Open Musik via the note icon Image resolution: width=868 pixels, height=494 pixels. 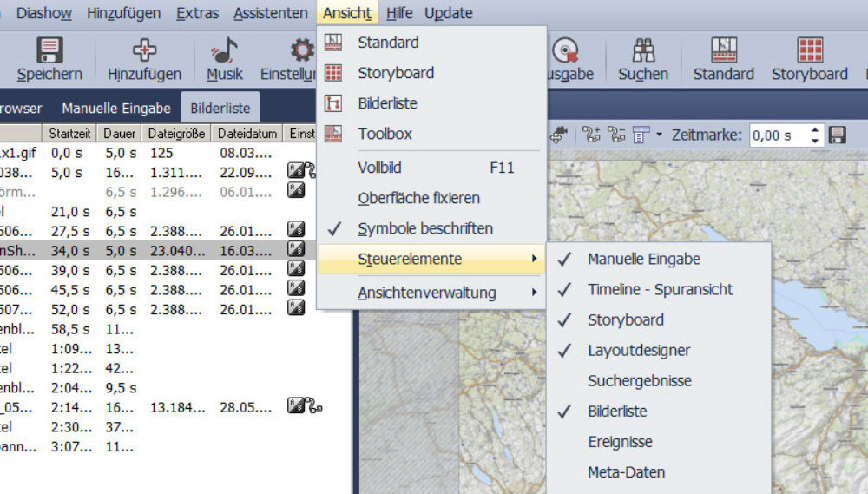[x=224, y=50]
